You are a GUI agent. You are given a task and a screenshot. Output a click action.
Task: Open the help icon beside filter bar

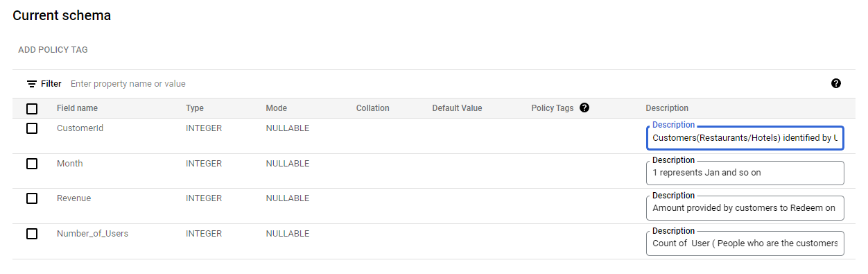[x=836, y=83]
